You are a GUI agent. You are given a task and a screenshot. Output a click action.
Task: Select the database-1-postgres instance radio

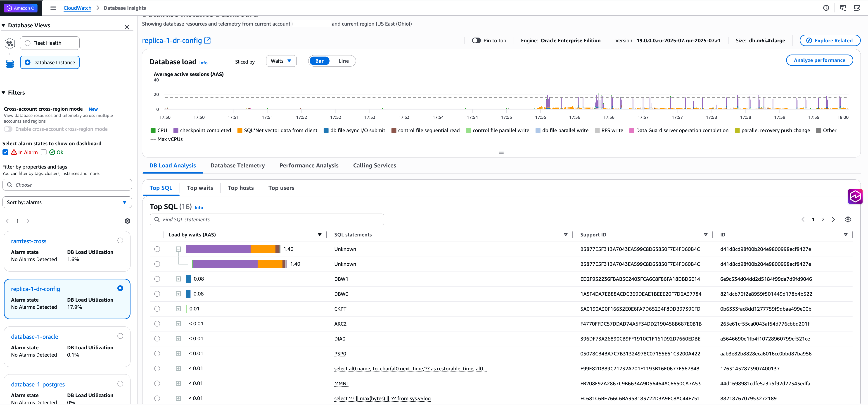point(120,384)
